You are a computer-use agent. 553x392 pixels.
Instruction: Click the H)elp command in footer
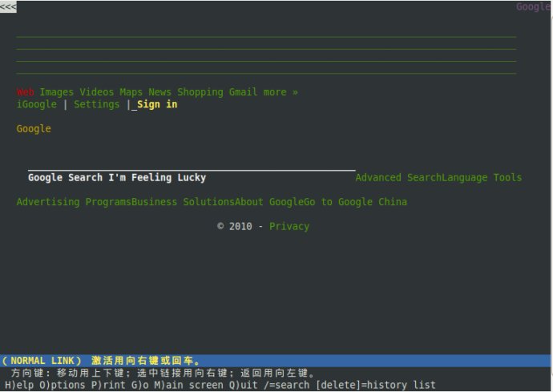click(19, 385)
